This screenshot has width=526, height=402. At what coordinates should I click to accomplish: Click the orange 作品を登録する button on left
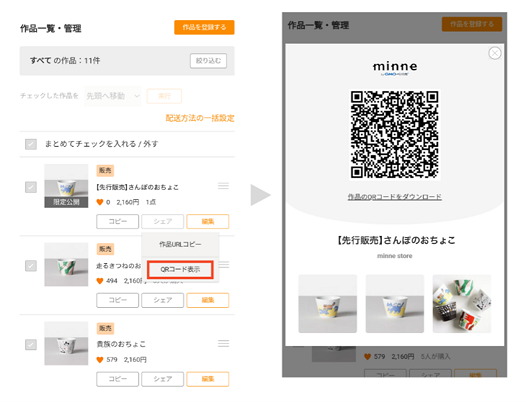click(204, 27)
